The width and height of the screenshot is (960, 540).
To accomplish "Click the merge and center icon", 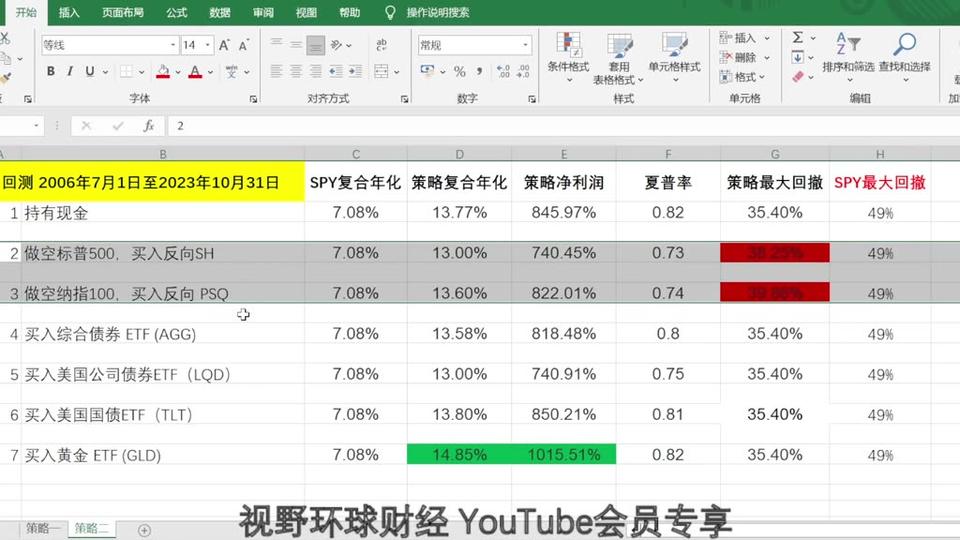I will (x=381, y=72).
